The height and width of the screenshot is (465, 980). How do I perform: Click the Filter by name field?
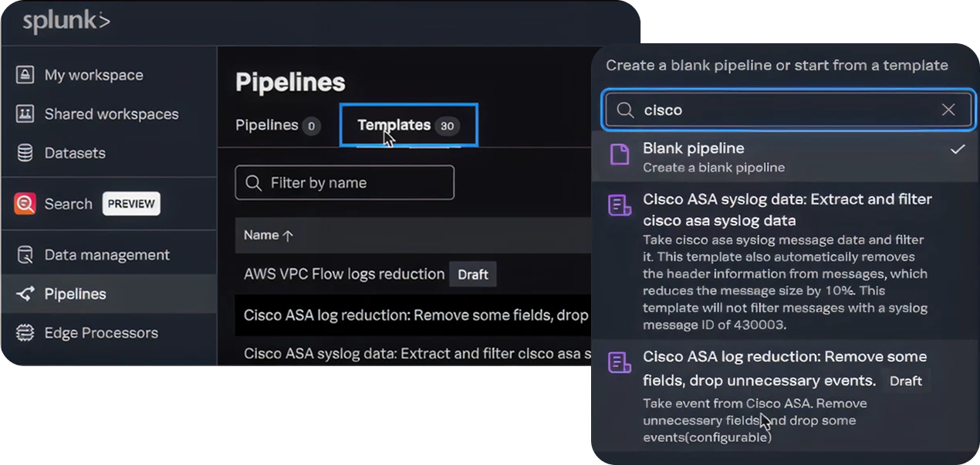(x=344, y=183)
